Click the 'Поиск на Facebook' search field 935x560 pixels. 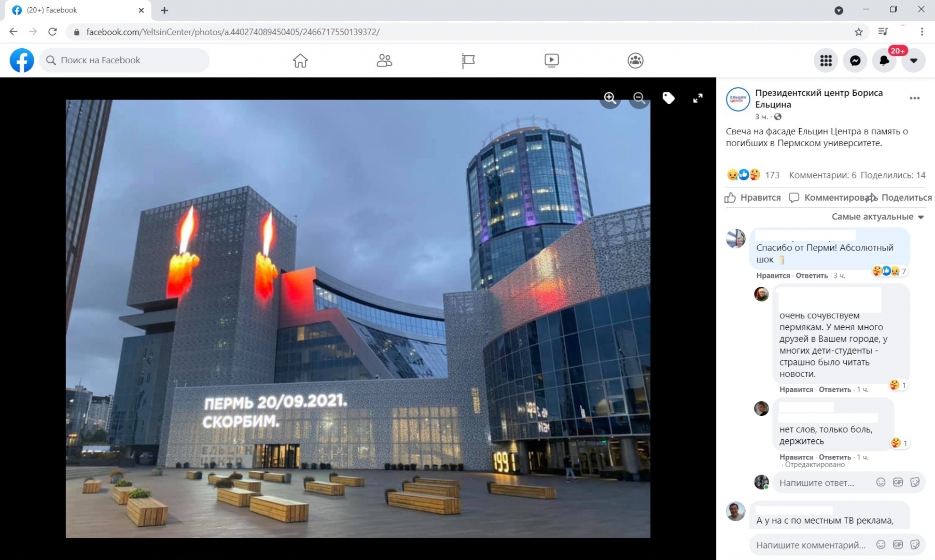tap(124, 61)
